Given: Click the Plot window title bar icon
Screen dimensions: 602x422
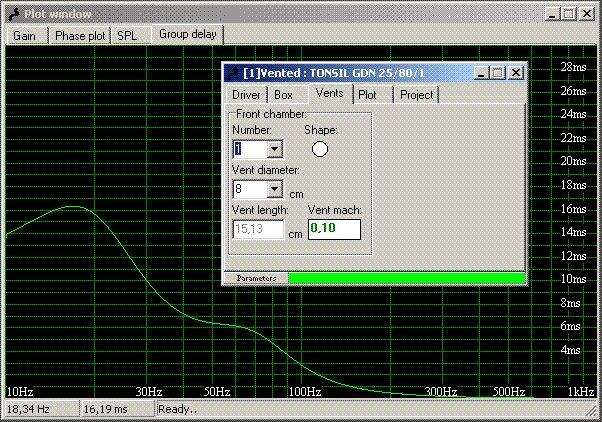Looking at the screenshot, I should tap(13, 14).
